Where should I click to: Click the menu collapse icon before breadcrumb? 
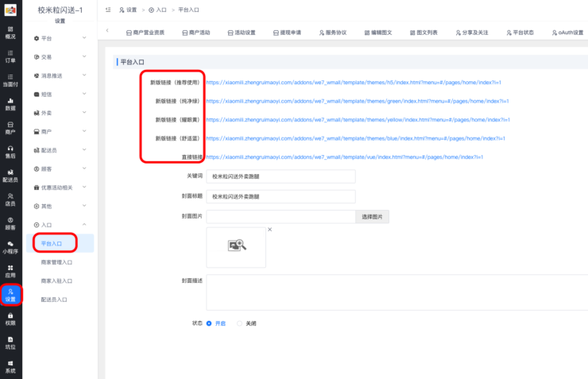[x=107, y=10]
